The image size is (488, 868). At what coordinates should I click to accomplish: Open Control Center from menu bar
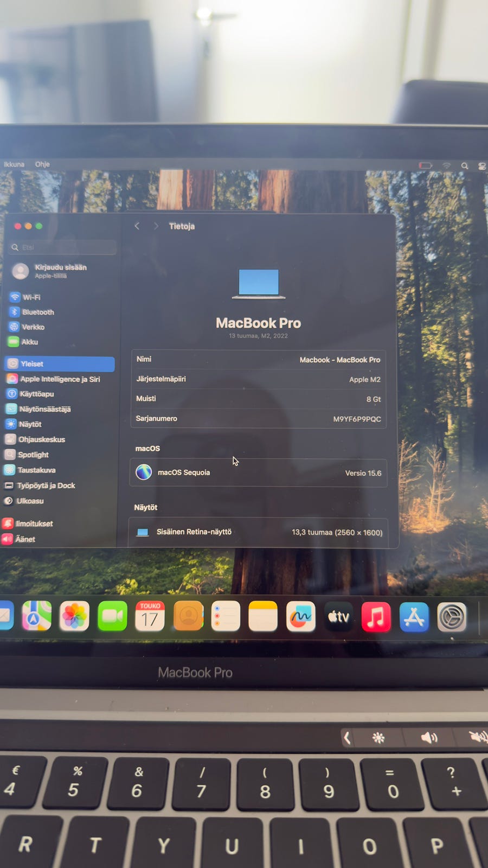[481, 167]
